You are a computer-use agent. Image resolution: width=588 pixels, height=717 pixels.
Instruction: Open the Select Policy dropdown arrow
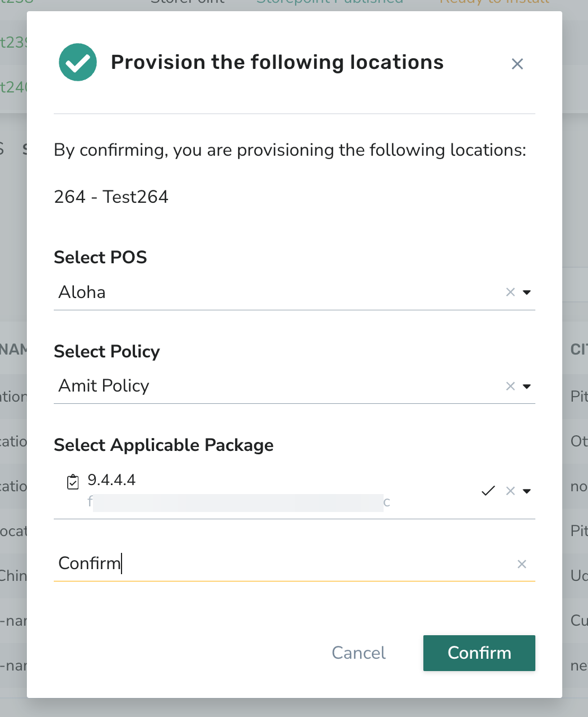pyautogui.click(x=526, y=386)
